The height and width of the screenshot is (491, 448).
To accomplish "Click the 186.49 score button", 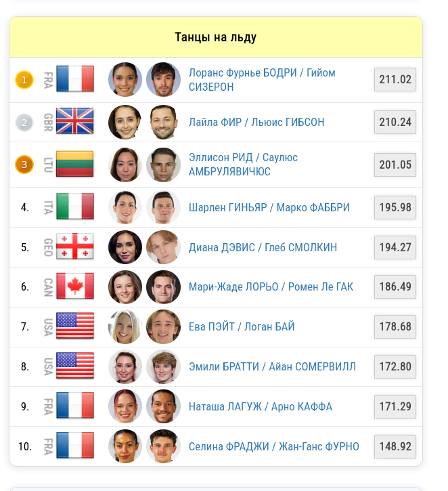I will pos(395,286).
